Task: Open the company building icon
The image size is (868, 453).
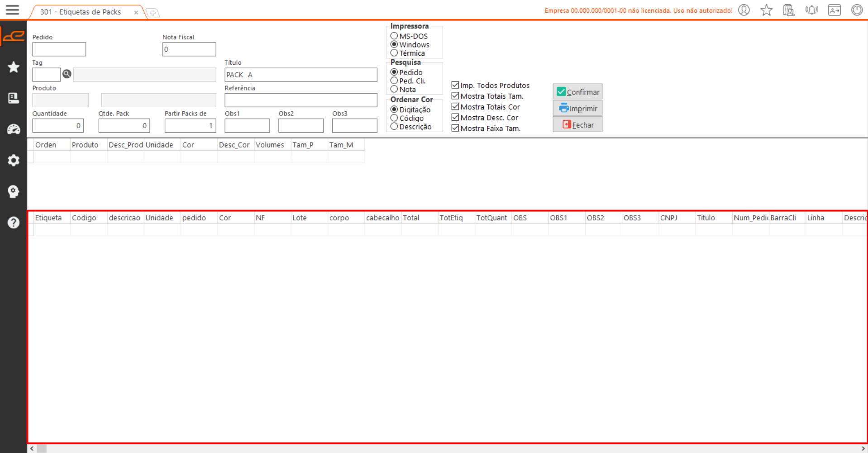Action: click(x=789, y=10)
